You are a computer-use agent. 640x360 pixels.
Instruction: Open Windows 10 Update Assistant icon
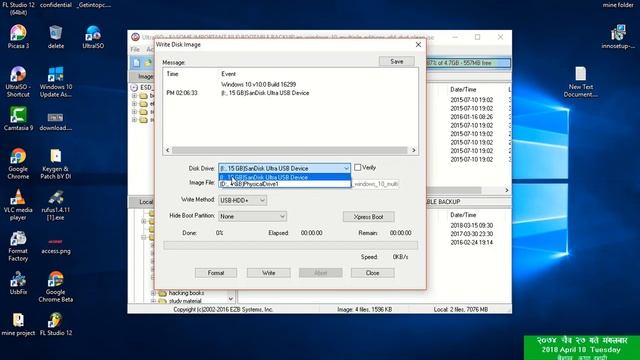coord(56,82)
